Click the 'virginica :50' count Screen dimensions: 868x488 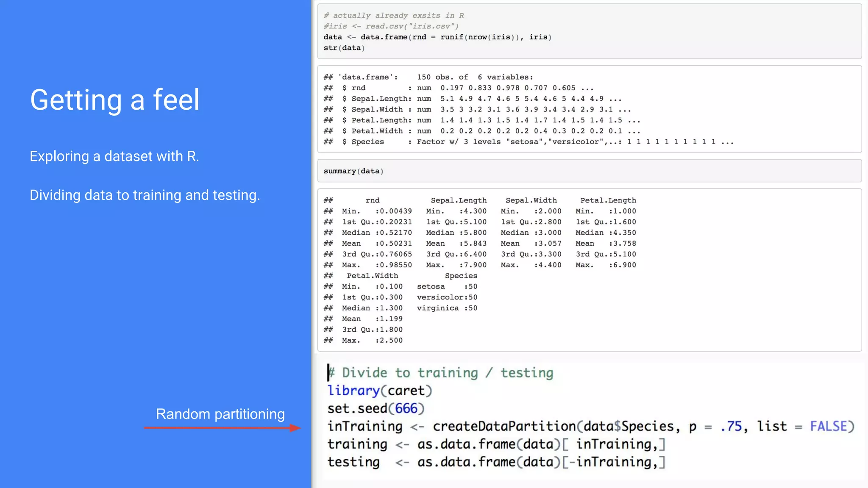(x=447, y=308)
